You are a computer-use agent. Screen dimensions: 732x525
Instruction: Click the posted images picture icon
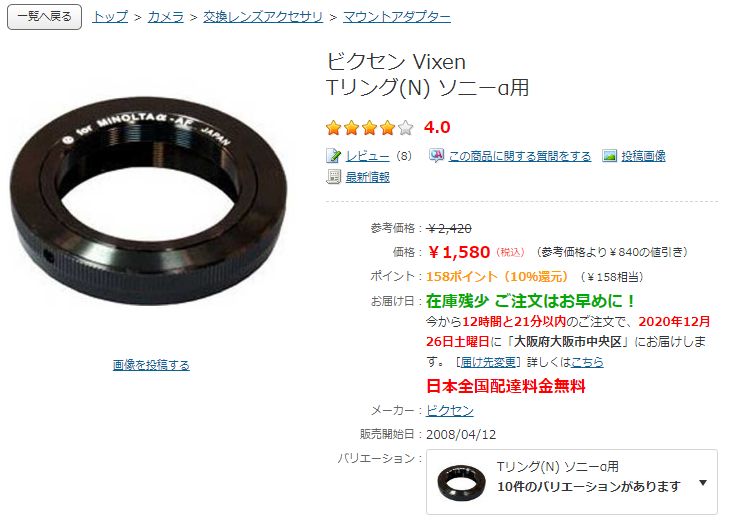pos(610,155)
